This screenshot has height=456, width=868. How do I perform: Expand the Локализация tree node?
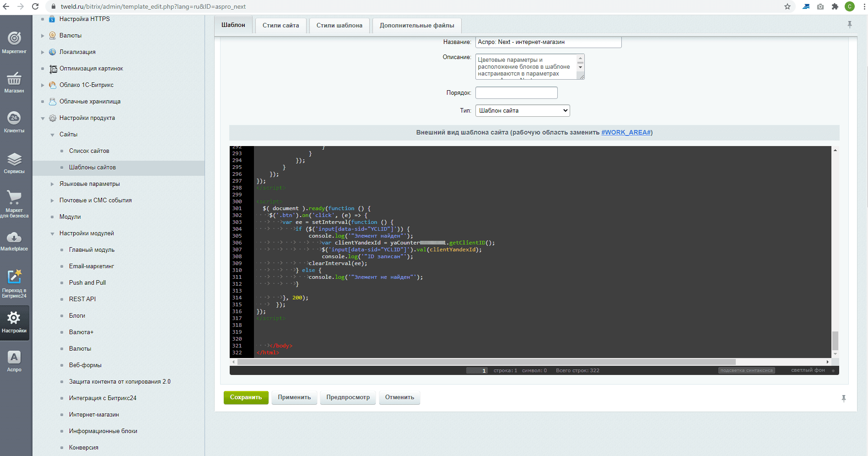coord(43,52)
